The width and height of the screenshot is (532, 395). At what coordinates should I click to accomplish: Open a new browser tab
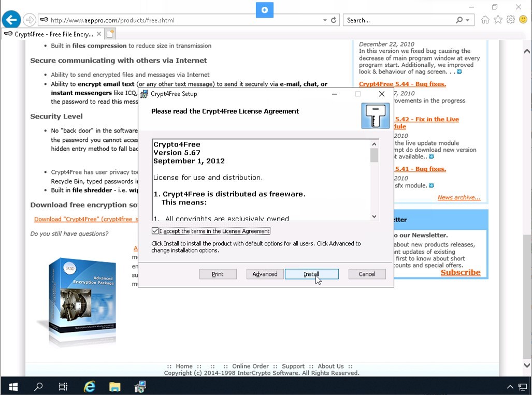110,34
